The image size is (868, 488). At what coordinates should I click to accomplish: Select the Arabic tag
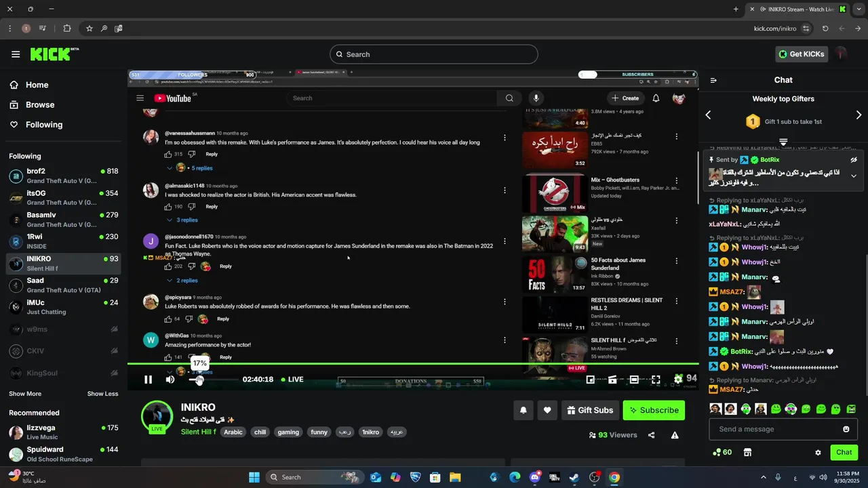click(x=233, y=432)
